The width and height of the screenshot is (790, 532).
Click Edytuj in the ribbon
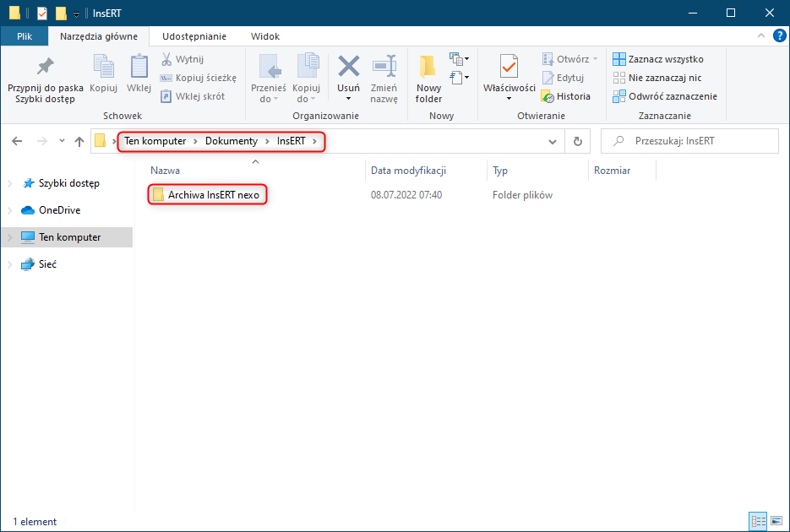click(564, 78)
